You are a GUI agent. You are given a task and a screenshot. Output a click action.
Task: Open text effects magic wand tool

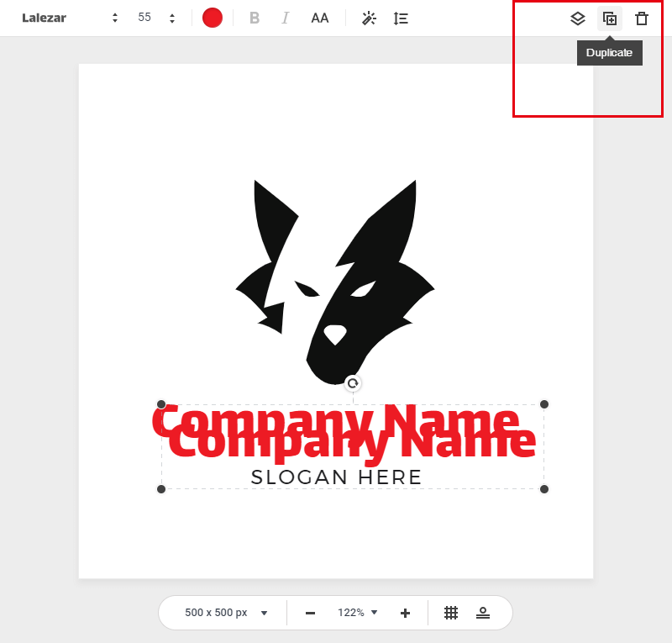click(369, 18)
